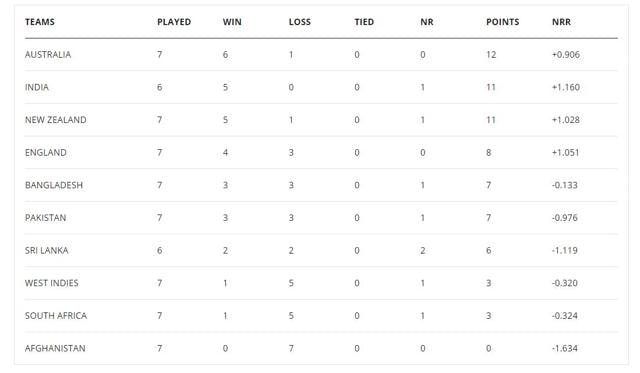
Task: Click the PAKISTAN team name
Action: [45, 218]
